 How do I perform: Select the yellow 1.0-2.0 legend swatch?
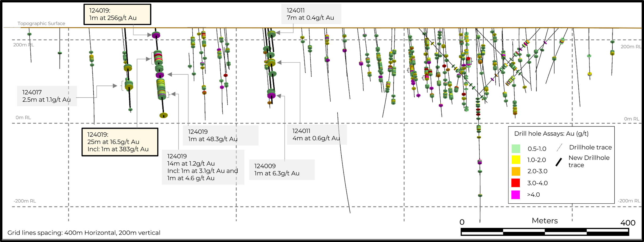516,160
